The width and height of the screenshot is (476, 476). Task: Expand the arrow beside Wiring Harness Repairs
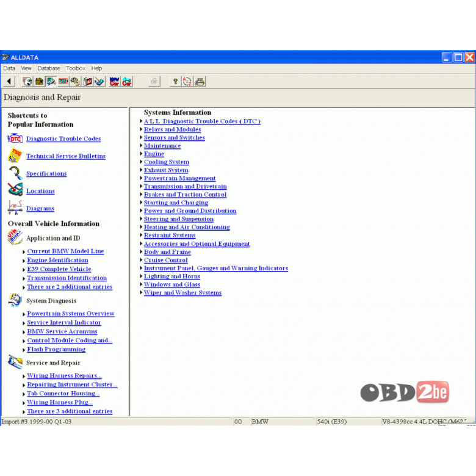(24, 376)
